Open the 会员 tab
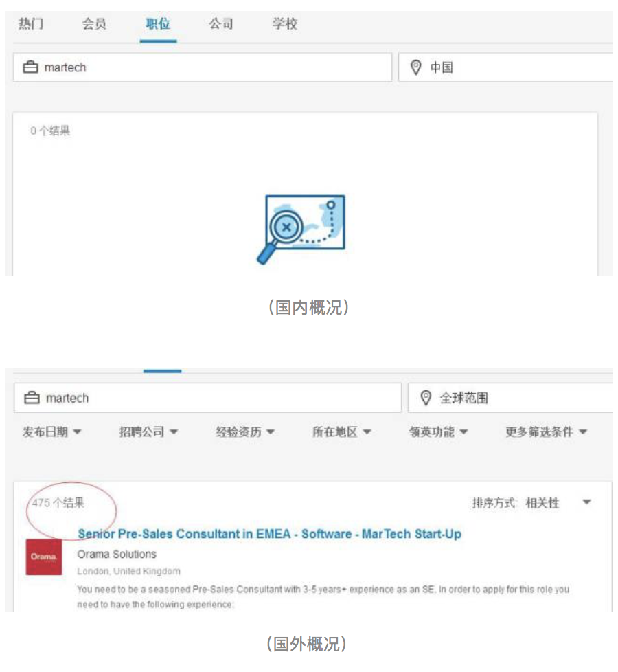 (94, 24)
